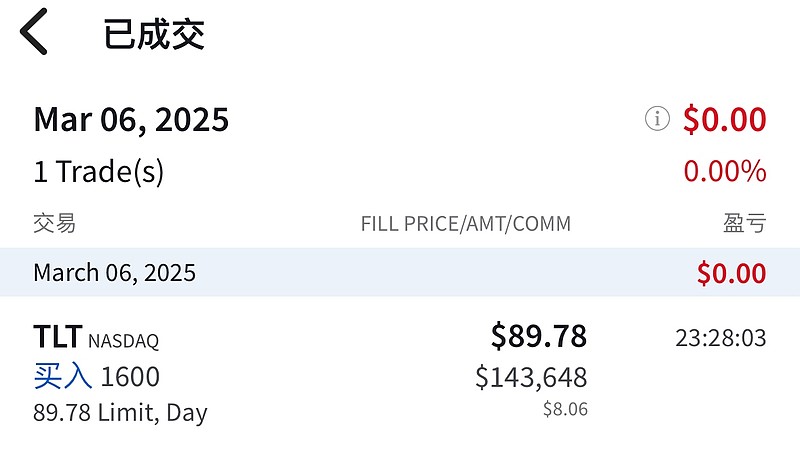Tap the $0.00 on the date group row
Image resolution: width=800 pixels, height=450 pixels.
[732, 273]
